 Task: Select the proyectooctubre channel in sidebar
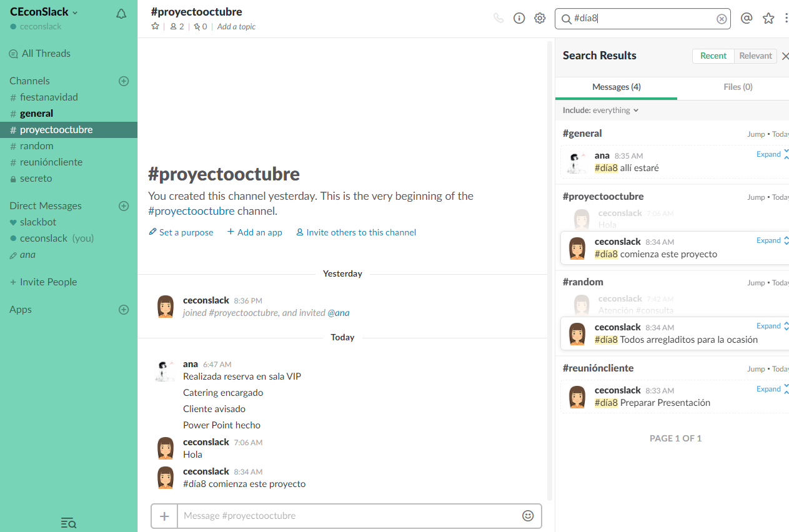click(x=69, y=130)
